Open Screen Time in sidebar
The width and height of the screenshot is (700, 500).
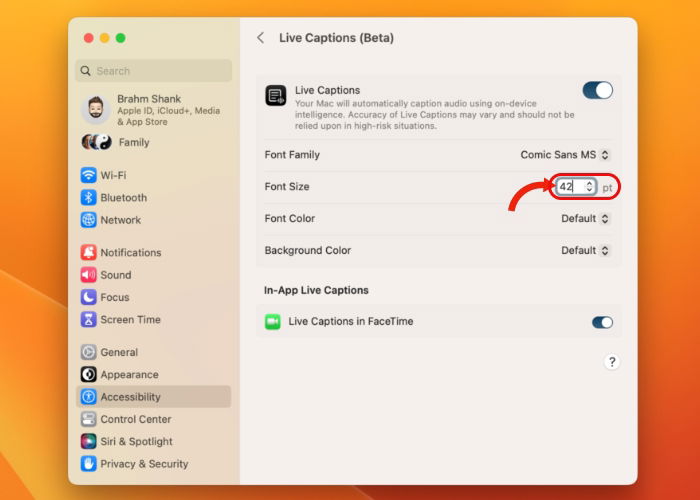(x=154, y=319)
